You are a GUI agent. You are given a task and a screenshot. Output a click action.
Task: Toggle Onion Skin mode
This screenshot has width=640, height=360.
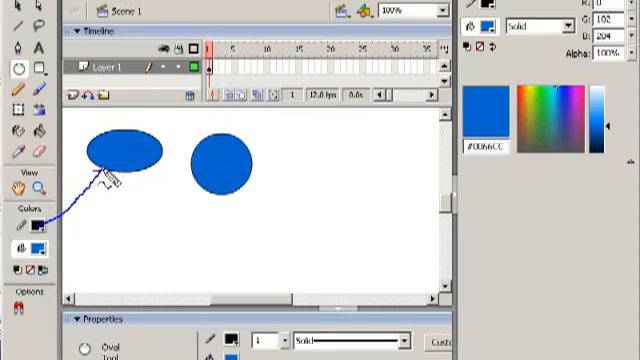coord(229,95)
